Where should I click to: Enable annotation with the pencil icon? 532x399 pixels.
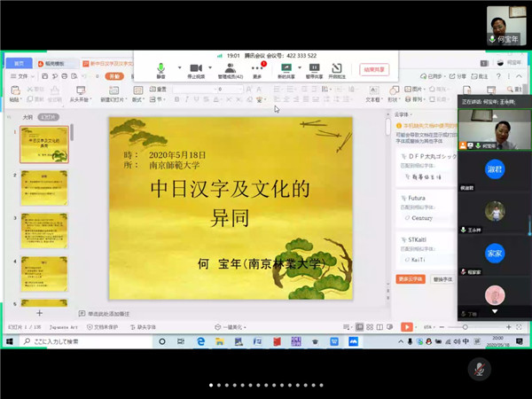(337, 67)
